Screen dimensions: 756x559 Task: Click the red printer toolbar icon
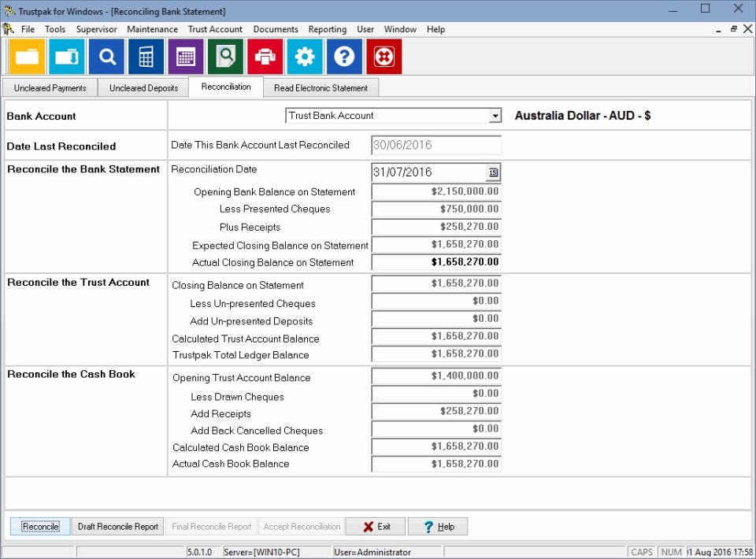point(265,57)
